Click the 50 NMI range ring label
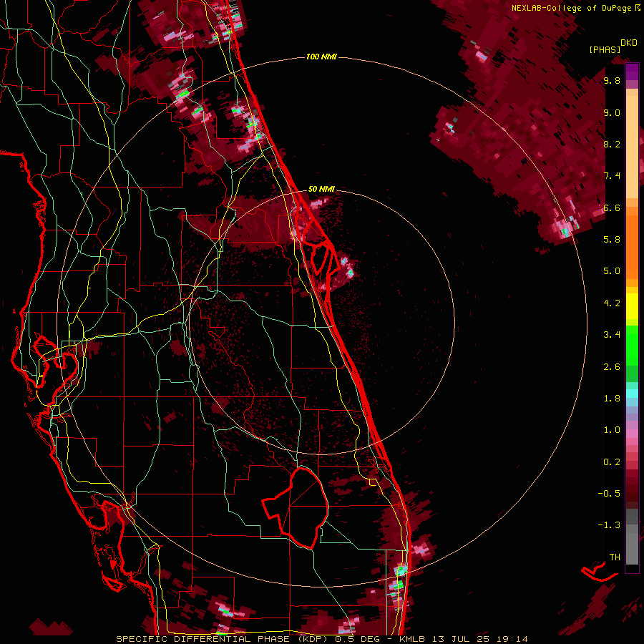The height and width of the screenshot is (644, 644). (321, 190)
